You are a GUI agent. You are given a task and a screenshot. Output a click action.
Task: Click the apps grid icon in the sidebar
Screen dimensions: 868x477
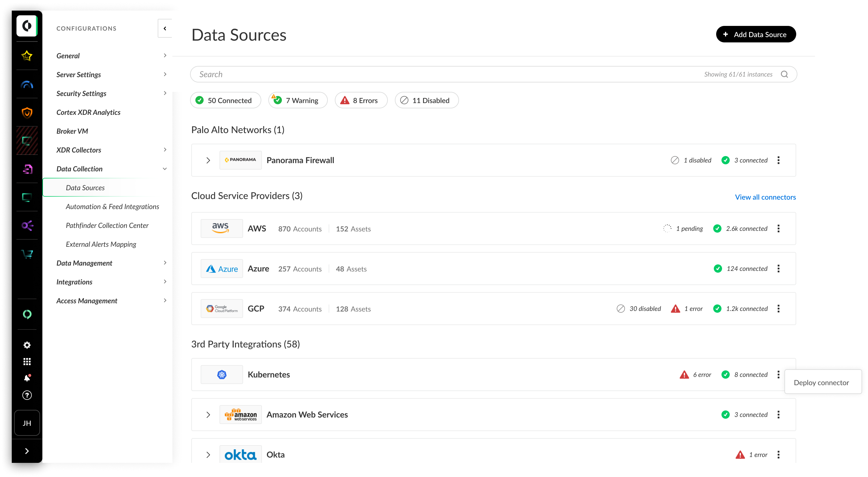27,361
